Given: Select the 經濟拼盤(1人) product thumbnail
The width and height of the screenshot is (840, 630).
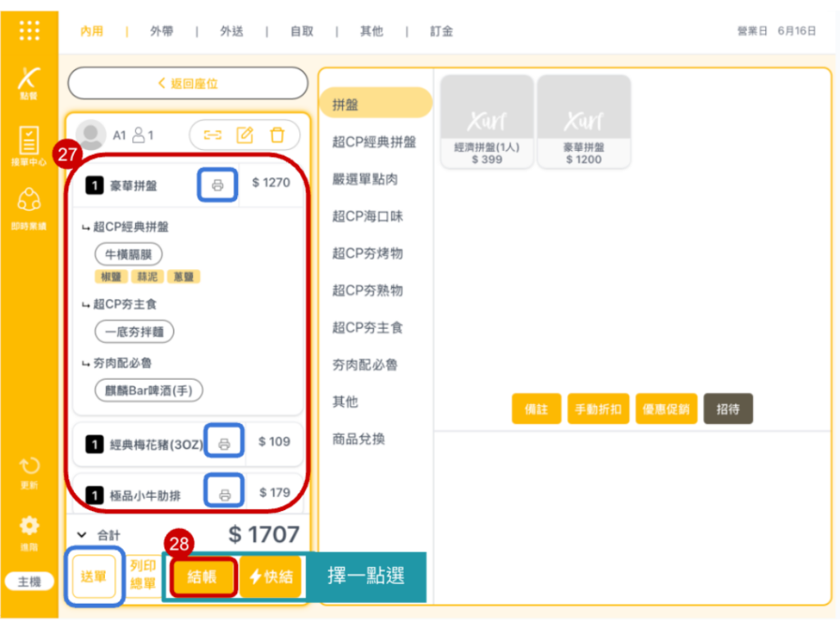Looking at the screenshot, I should [x=487, y=121].
